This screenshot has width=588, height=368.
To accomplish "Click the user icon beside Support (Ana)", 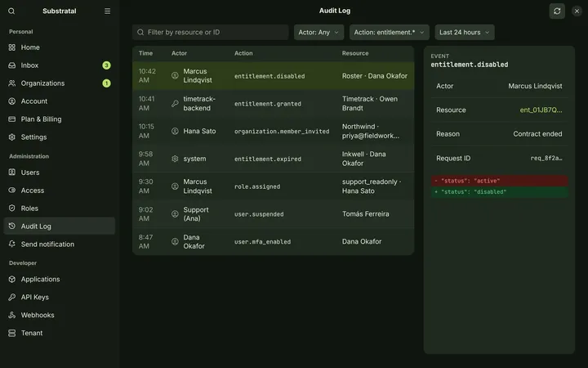I will click(x=175, y=214).
